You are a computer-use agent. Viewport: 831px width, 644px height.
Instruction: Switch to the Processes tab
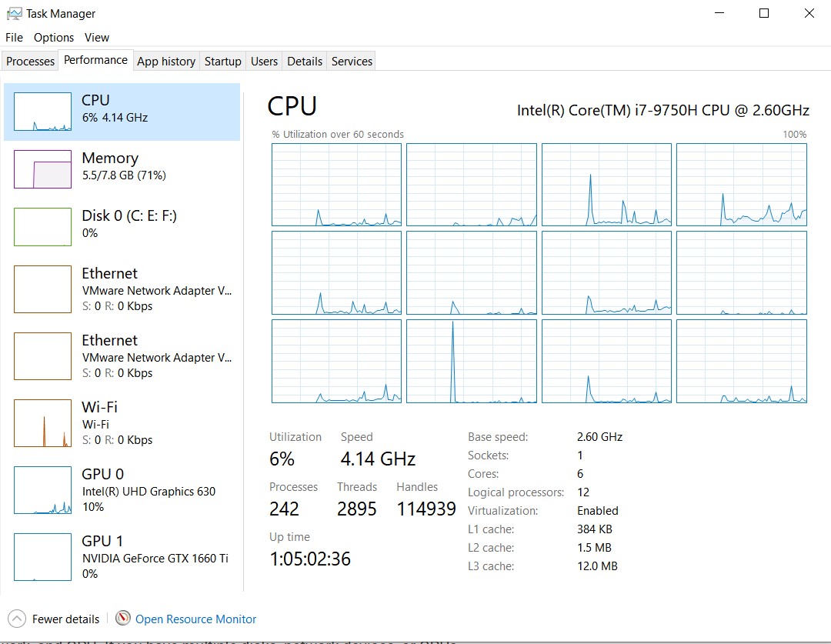(31, 62)
